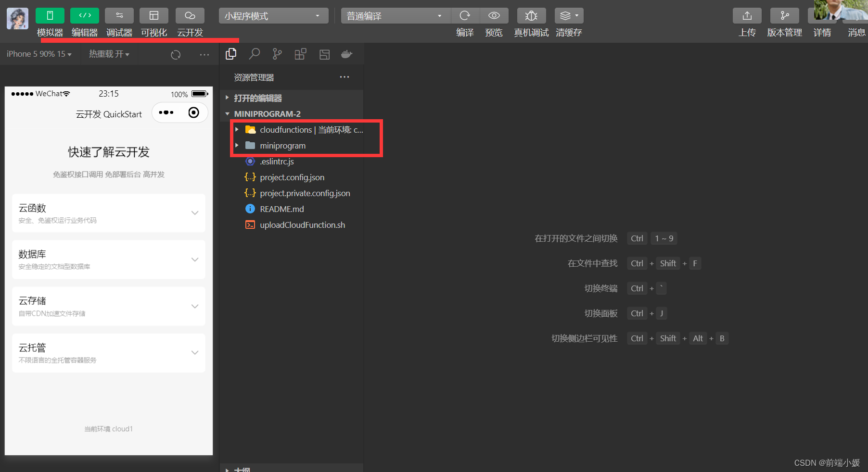Screen dimensions: 868x472
Task: Click the preview eye icon
Action: coord(494,16)
